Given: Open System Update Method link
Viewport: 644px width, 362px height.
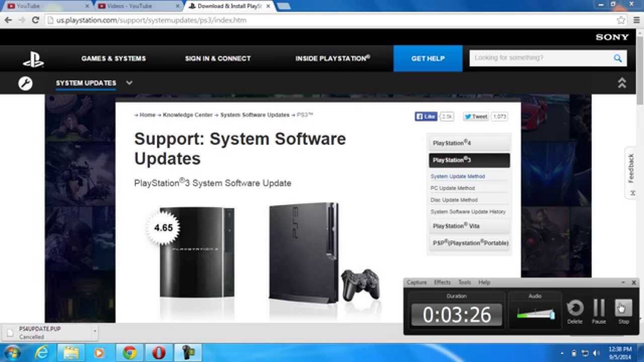Looking at the screenshot, I should 458,176.
